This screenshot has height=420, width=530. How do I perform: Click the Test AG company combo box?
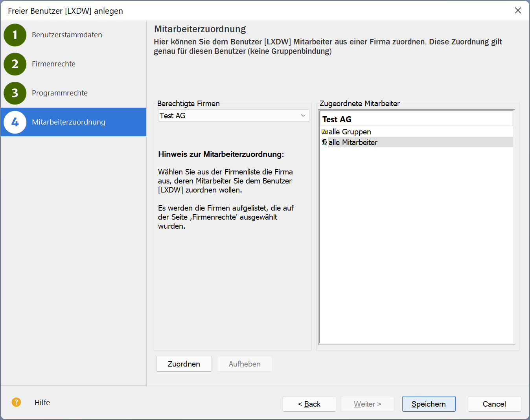[x=228, y=116]
